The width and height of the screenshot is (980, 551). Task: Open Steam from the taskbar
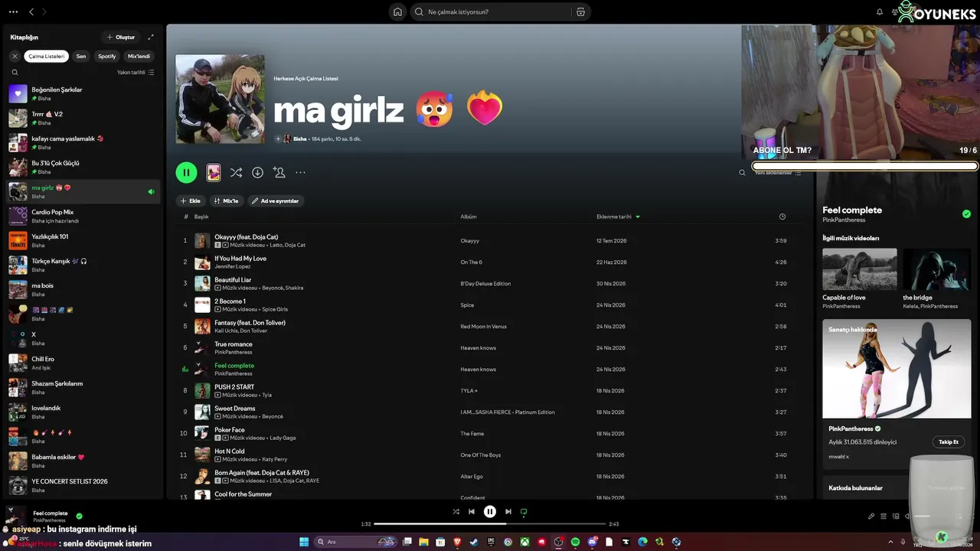coord(474,542)
